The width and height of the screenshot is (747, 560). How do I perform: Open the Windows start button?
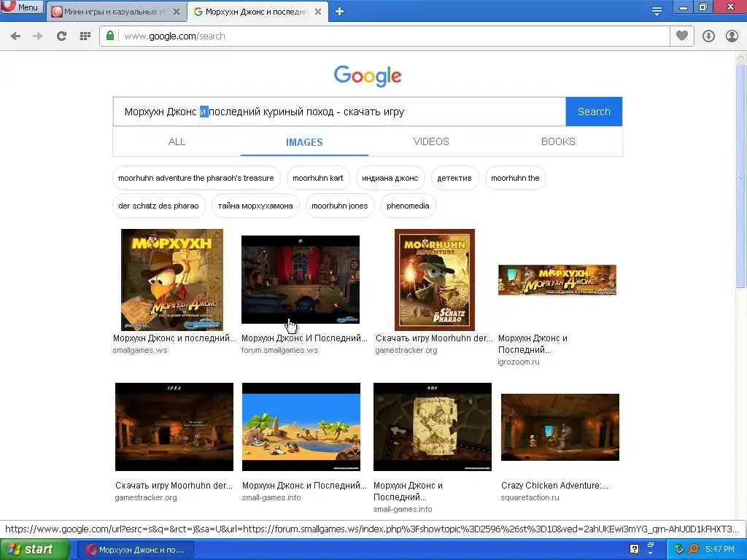pyautogui.click(x=34, y=550)
